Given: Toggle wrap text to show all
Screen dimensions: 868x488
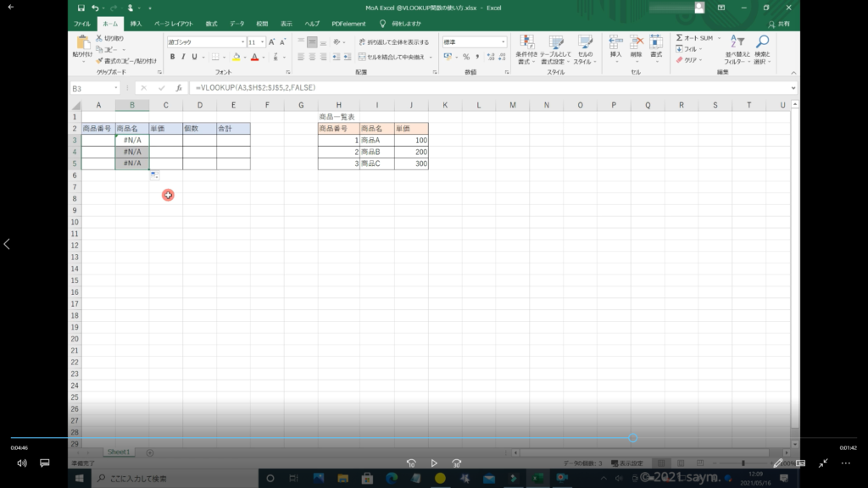Looking at the screenshot, I should coord(393,42).
